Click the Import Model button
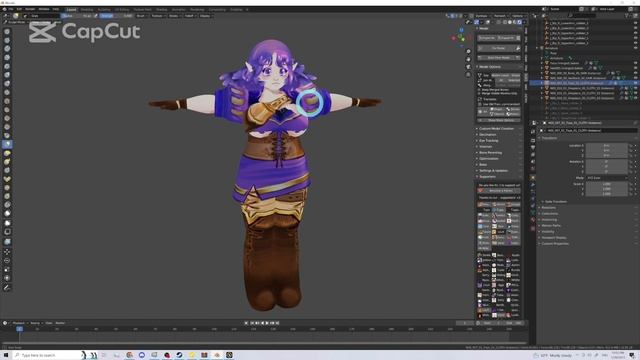This screenshot has width=640, height=360. pos(487,38)
